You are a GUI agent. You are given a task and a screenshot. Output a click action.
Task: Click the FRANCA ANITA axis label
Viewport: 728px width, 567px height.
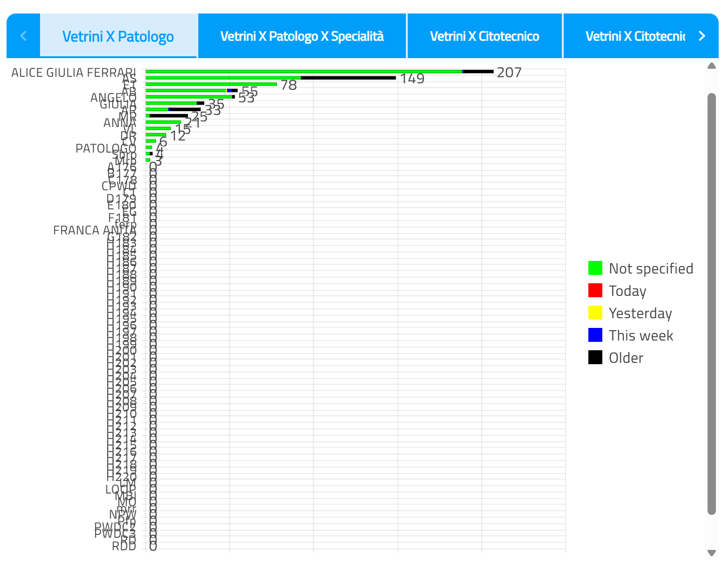94,230
